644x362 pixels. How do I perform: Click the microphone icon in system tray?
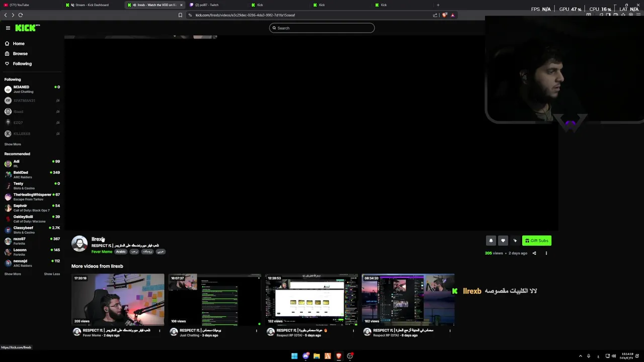(x=589, y=356)
